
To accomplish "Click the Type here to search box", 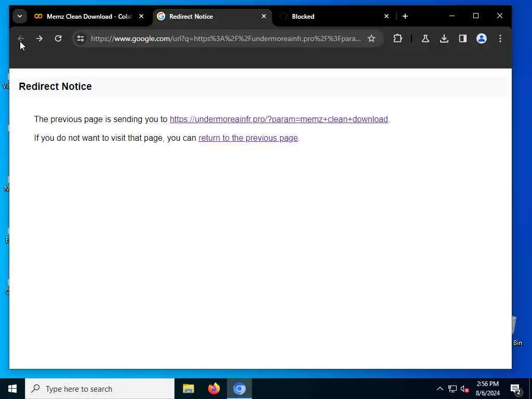I will [x=100, y=389].
